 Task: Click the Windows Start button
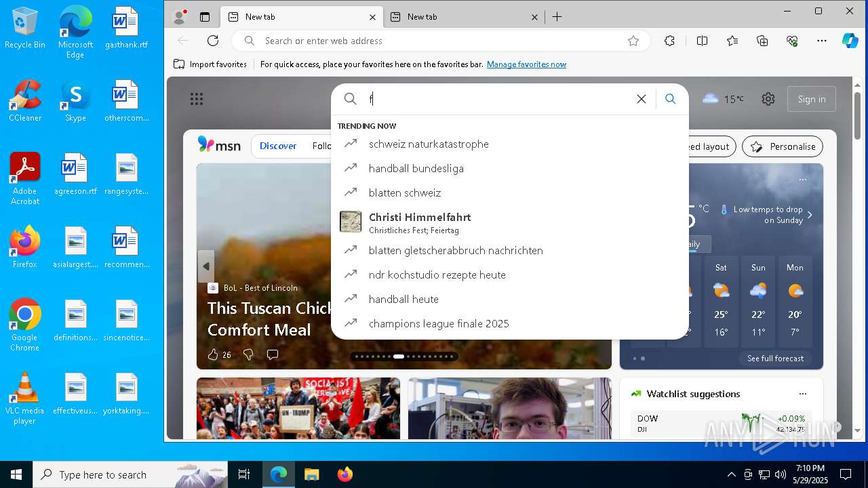(16, 474)
